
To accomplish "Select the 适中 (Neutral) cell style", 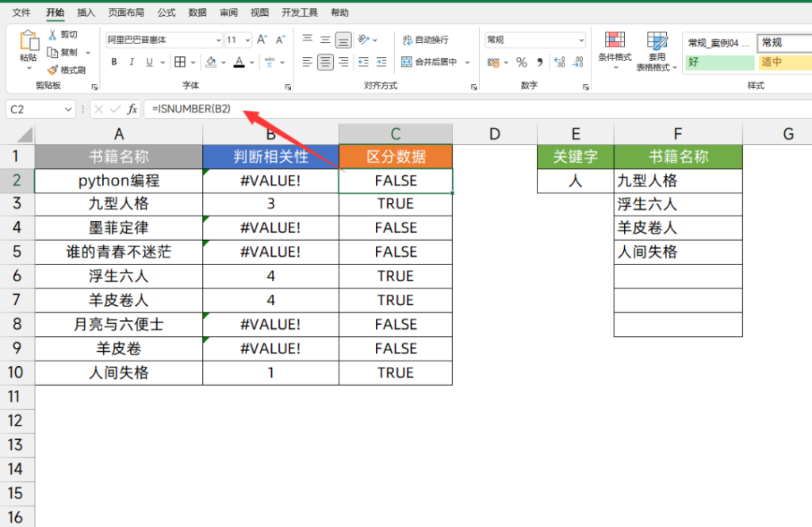I will tap(784, 62).
